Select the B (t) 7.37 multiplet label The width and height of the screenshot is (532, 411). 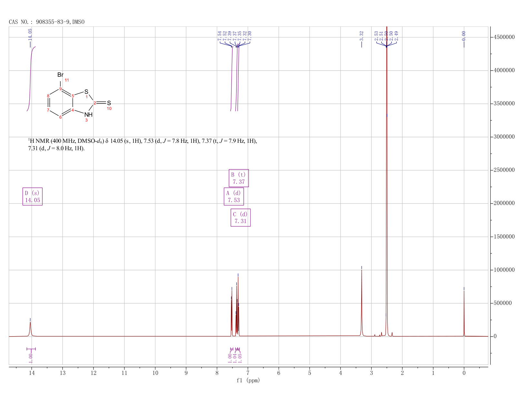[239, 178]
